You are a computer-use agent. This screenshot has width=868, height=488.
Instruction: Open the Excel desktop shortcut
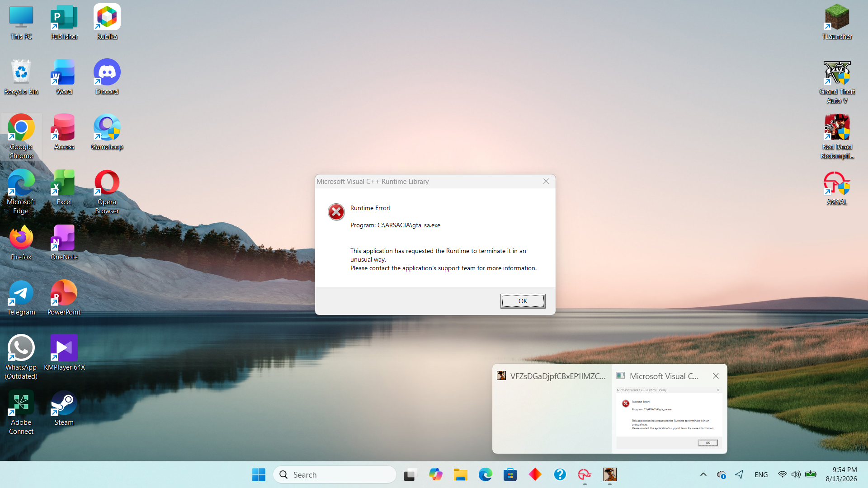click(64, 188)
